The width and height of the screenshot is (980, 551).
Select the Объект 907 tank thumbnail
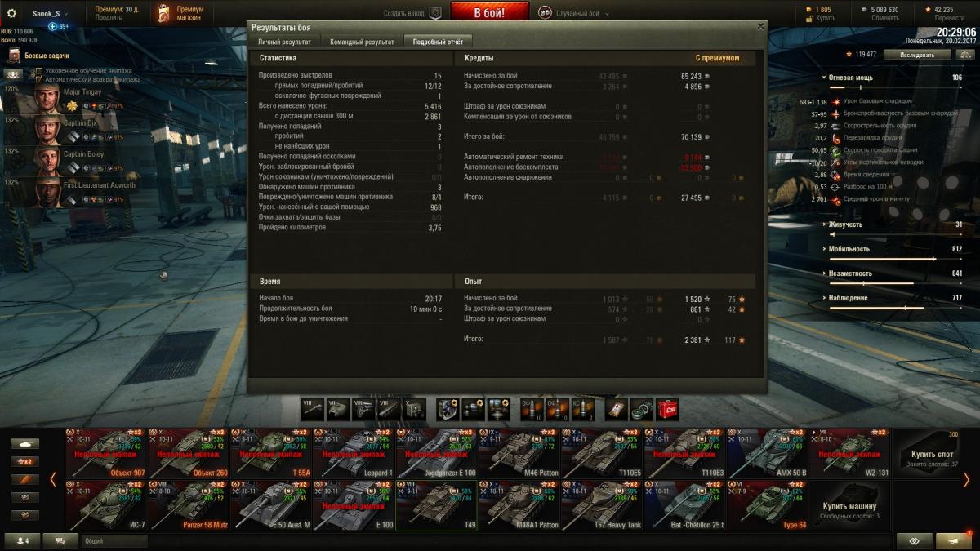pos(106,453)
